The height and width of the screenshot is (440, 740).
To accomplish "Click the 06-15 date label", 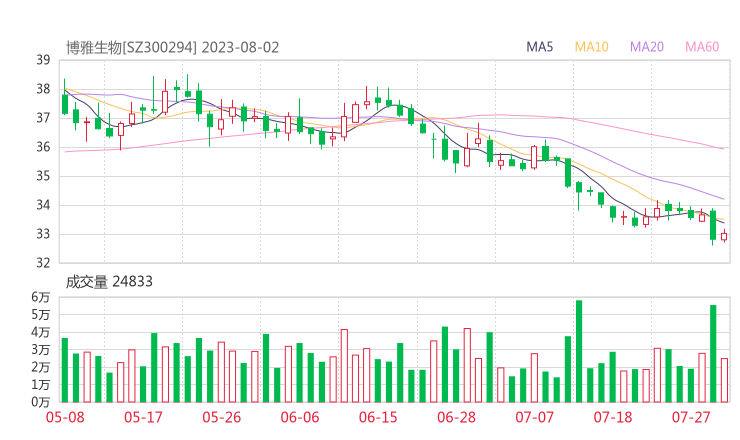I will 378,417.
